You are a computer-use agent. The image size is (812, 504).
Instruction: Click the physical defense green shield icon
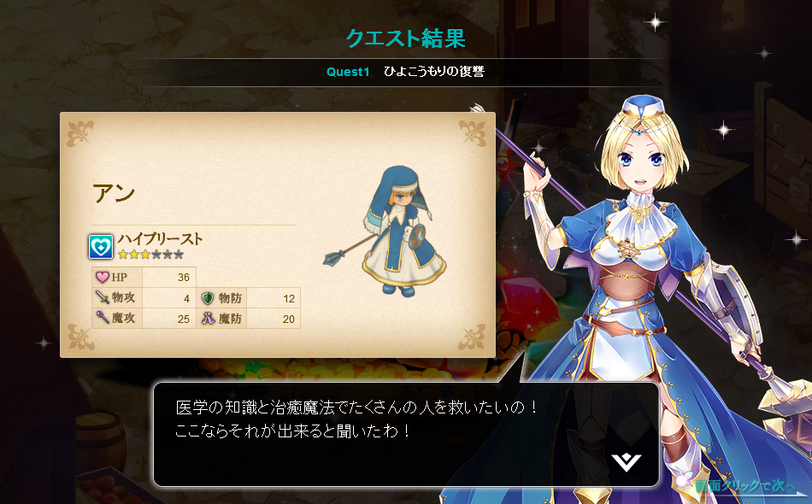(208, 297)
